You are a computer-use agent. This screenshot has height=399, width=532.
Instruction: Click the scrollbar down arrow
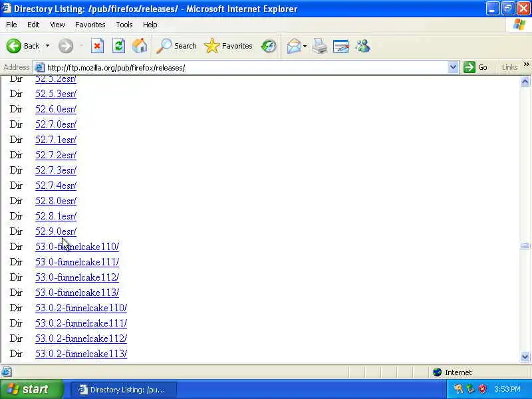pos(525,356)
